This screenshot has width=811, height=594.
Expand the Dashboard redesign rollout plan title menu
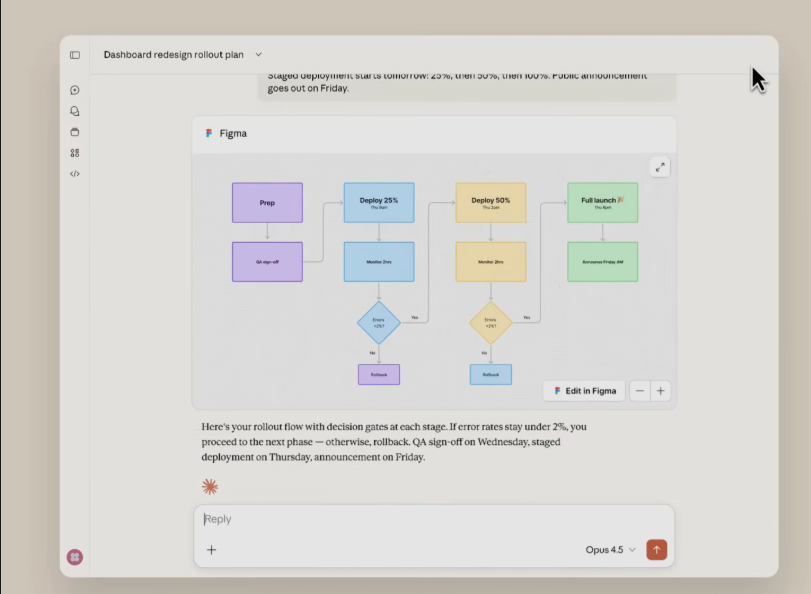[x=258, y=54]
